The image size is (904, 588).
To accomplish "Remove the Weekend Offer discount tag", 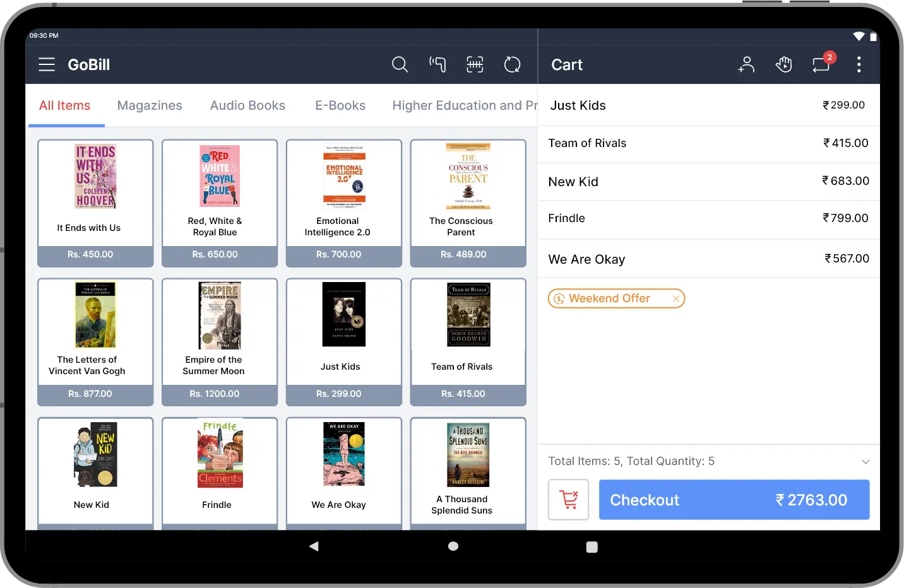I will click(675, 298).
